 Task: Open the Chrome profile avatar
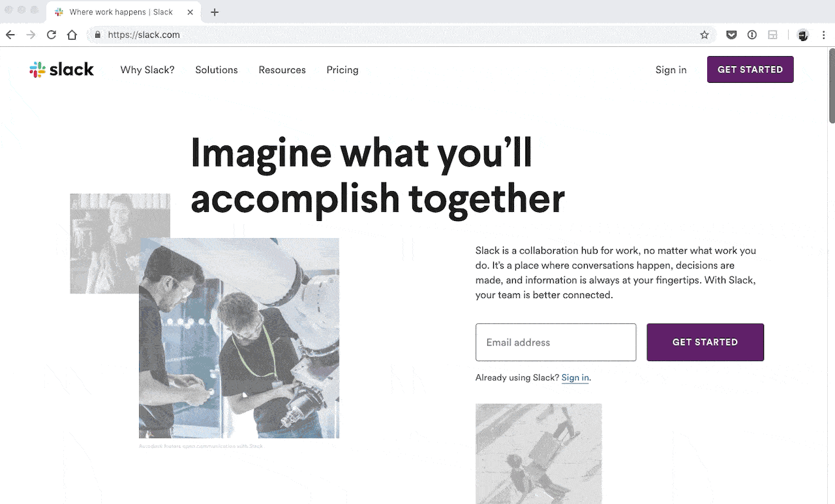pyautogui.click(x=803, y=35)
